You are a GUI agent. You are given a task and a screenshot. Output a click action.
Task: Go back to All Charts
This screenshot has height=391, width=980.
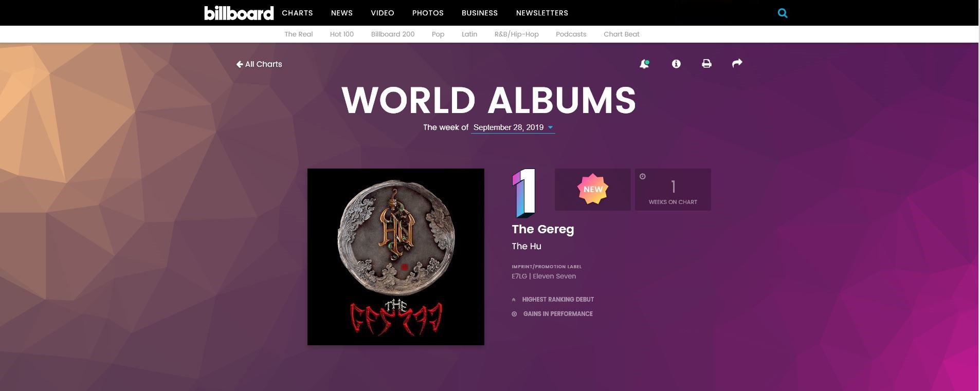pyautogui.click(x=259, y=64)
